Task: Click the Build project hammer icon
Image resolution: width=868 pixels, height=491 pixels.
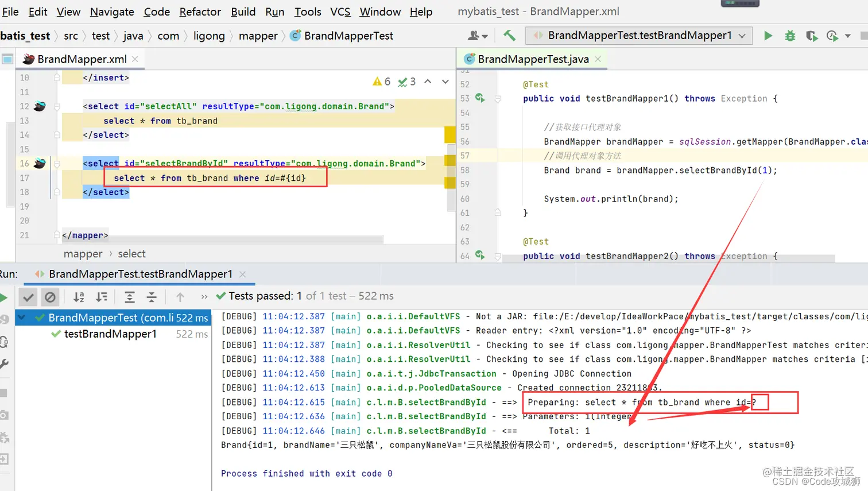Action: click(509, 36)
